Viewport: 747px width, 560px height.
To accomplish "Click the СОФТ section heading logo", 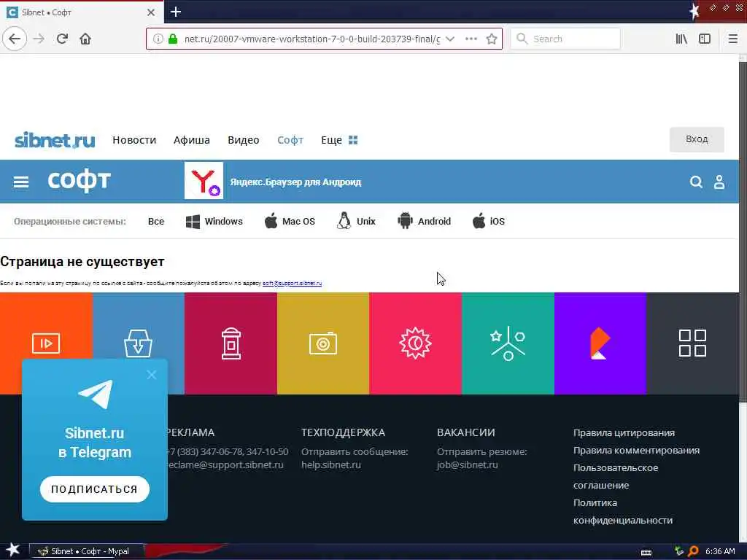I will coord(79,181).
